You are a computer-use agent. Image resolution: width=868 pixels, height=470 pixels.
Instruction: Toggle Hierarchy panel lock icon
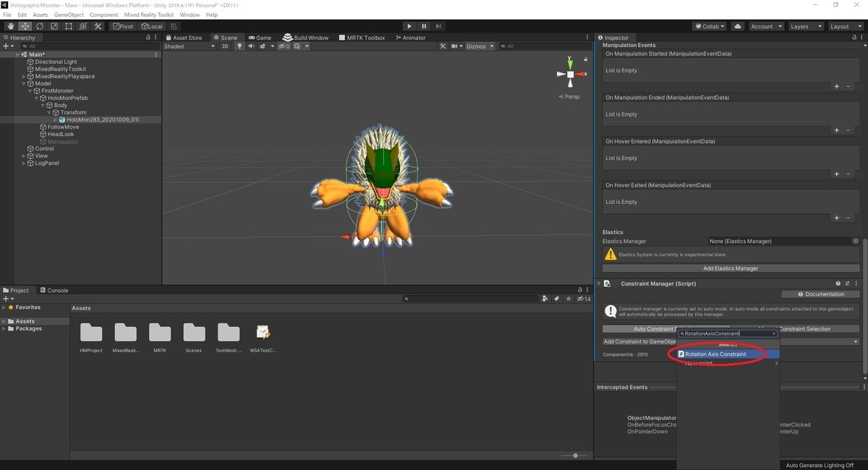point(148,38)
